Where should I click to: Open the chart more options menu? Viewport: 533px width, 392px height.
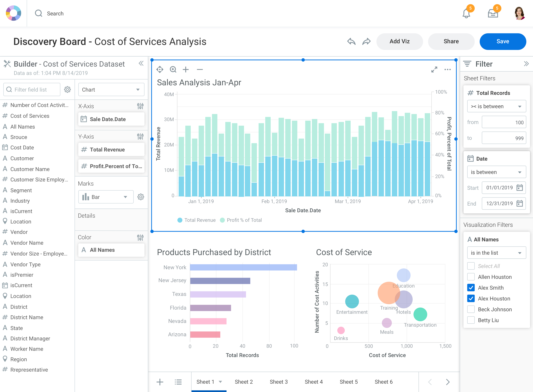pos(447,69)
